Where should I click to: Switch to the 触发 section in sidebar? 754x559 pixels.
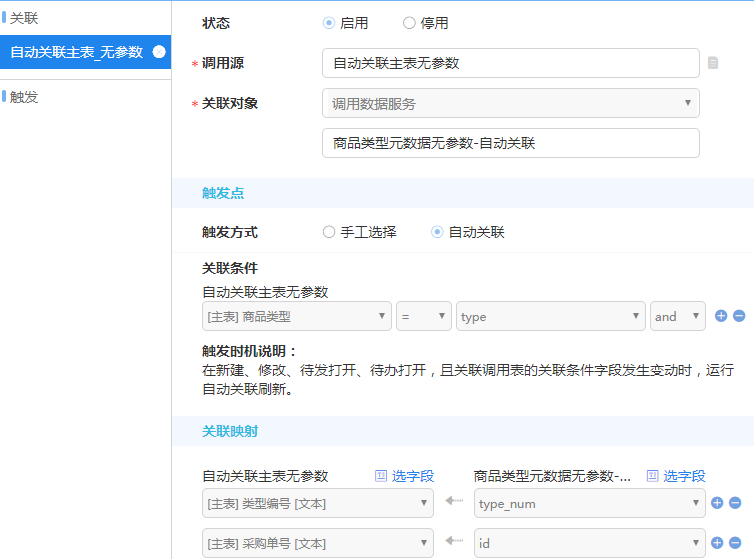tap(24, 97)
